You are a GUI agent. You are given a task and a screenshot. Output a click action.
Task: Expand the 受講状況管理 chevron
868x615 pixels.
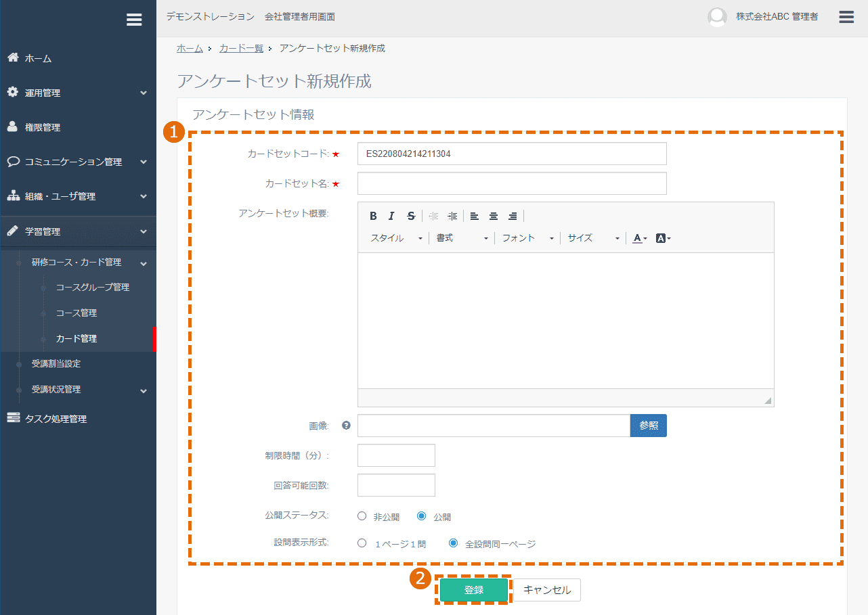(x=144, y=390)
